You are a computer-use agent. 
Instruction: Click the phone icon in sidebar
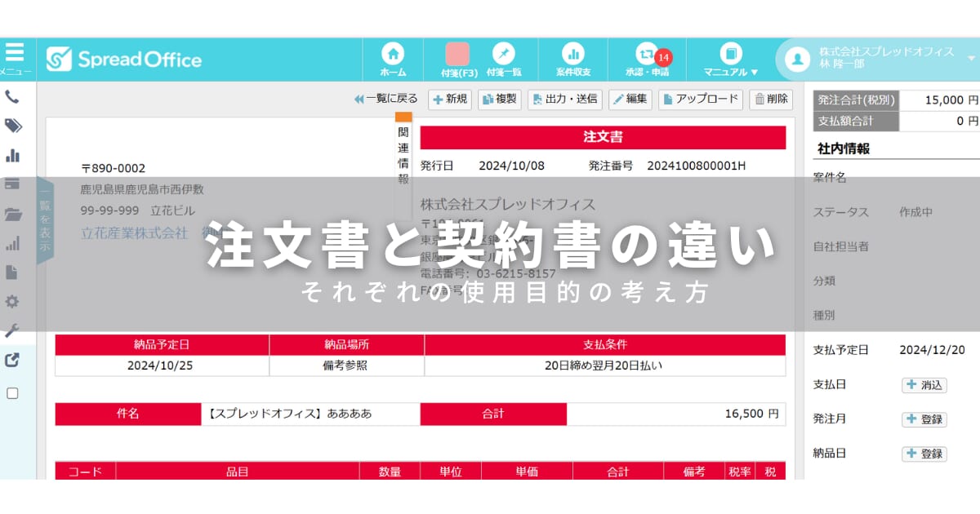(x=12, y=96)
